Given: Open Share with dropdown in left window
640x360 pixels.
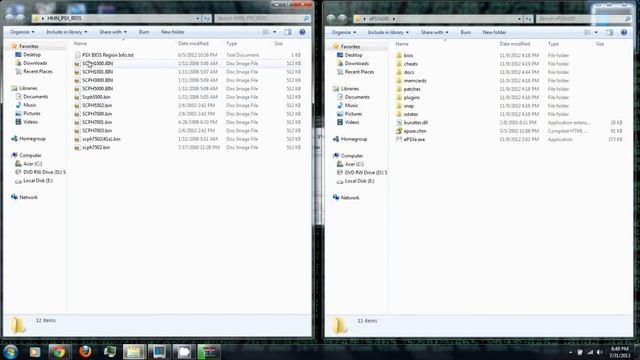Looking at the screenshot, I should pos(113,32).
